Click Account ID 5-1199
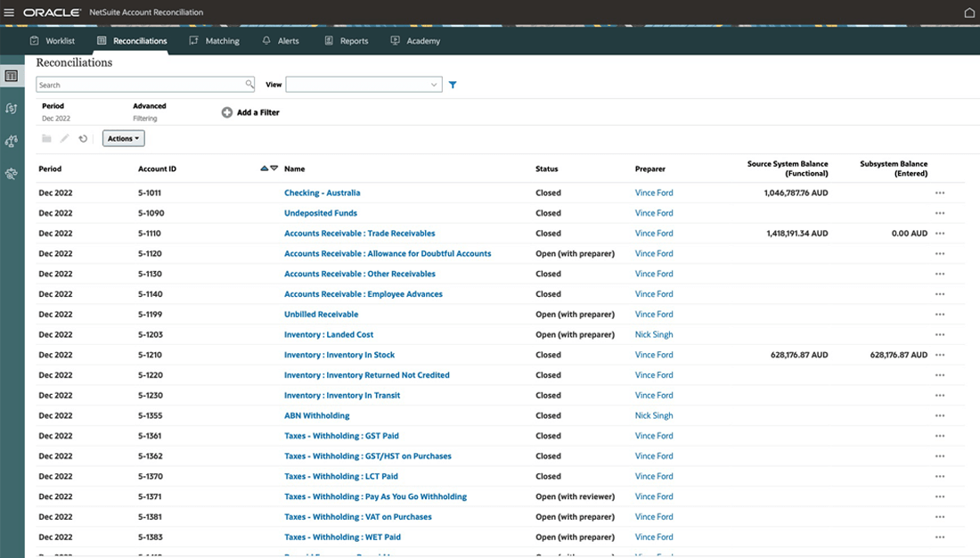 tap(151, 314)
